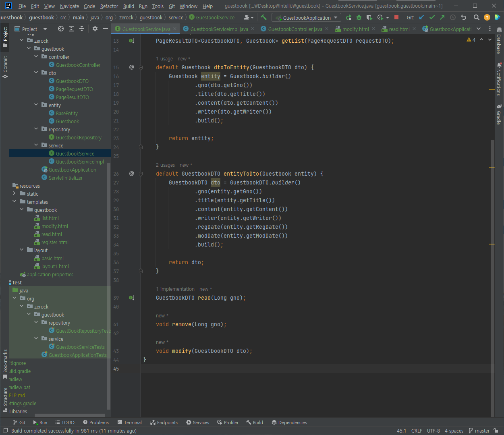
Task: Run GuestbookApplication with the green run icon
Action: (348, 17)
